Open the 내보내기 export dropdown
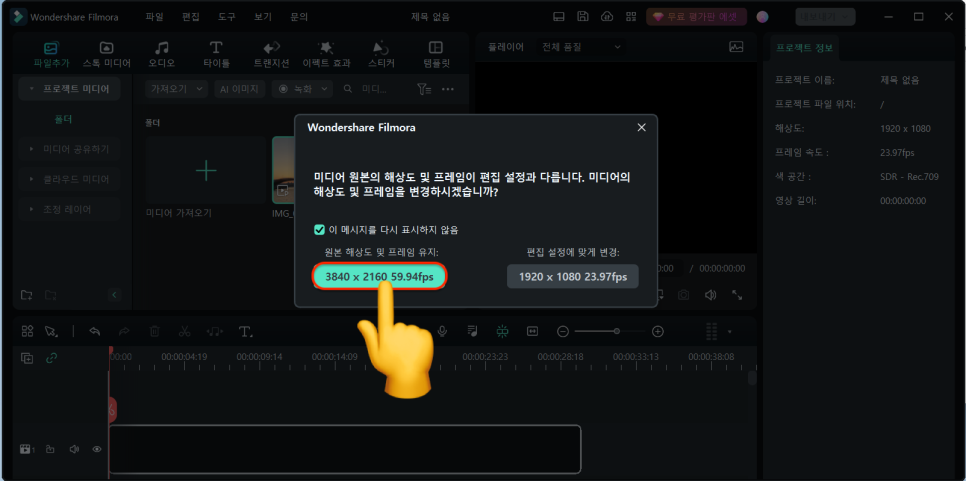966x481 pixels. pos(825,17)
